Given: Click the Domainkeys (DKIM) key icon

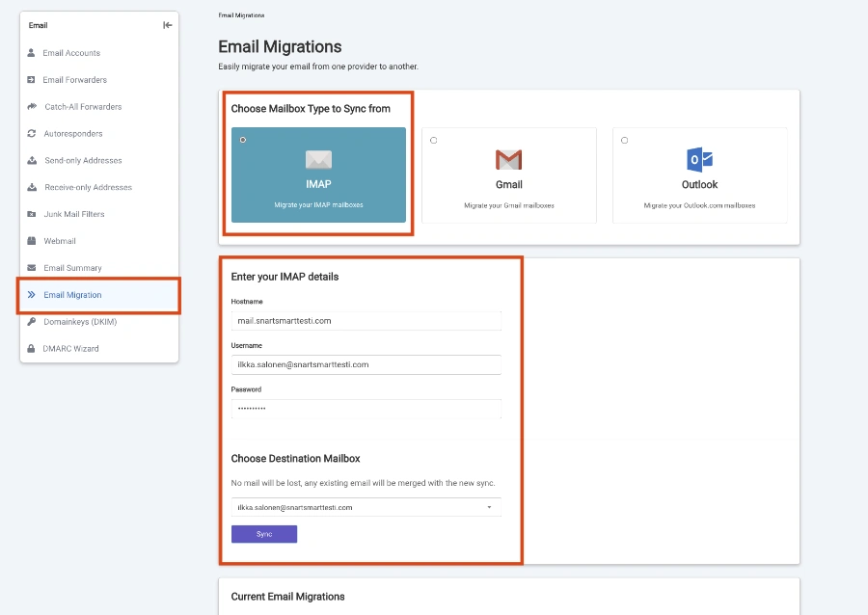Looking at the screenshot, I should 32,321.
